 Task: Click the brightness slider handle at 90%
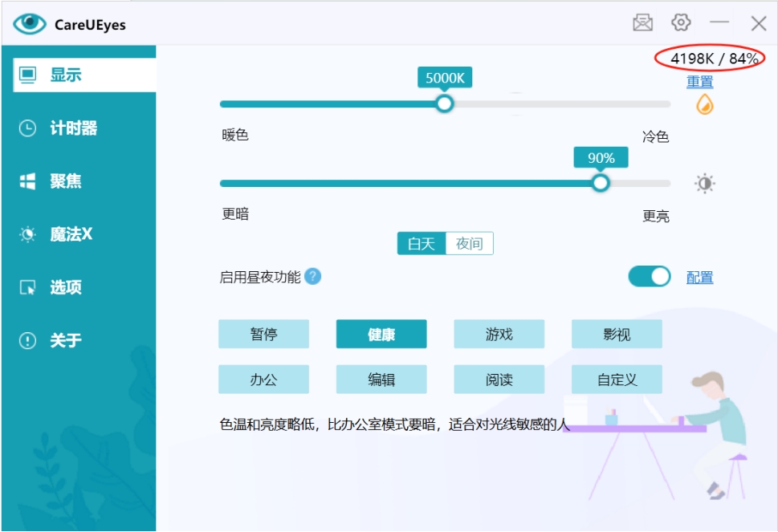(601, 184)
